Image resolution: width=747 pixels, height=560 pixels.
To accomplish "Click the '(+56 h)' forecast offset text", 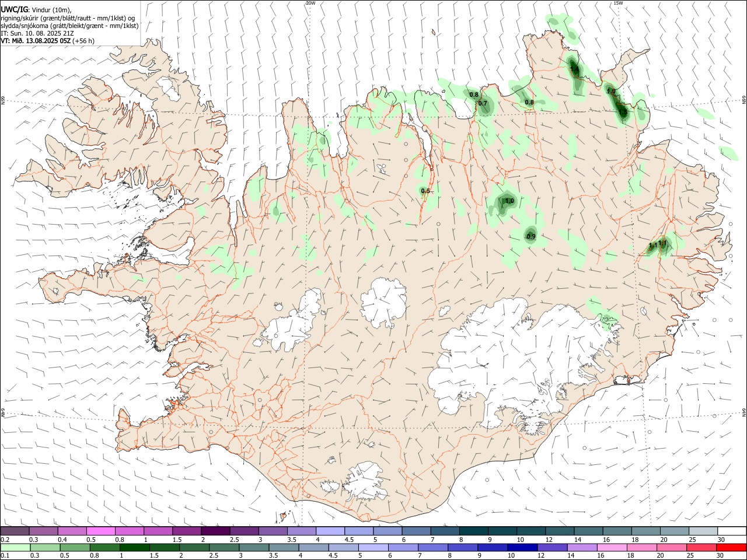I will coord(84,41).
